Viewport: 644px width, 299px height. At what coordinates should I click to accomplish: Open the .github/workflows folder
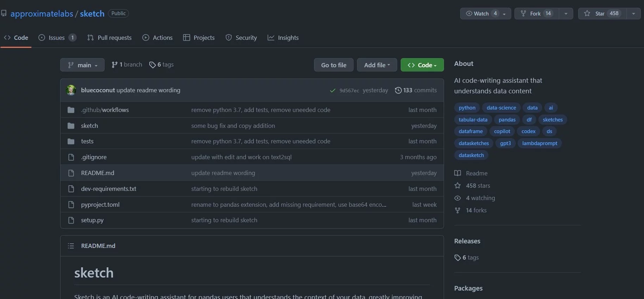pos(105,110)
